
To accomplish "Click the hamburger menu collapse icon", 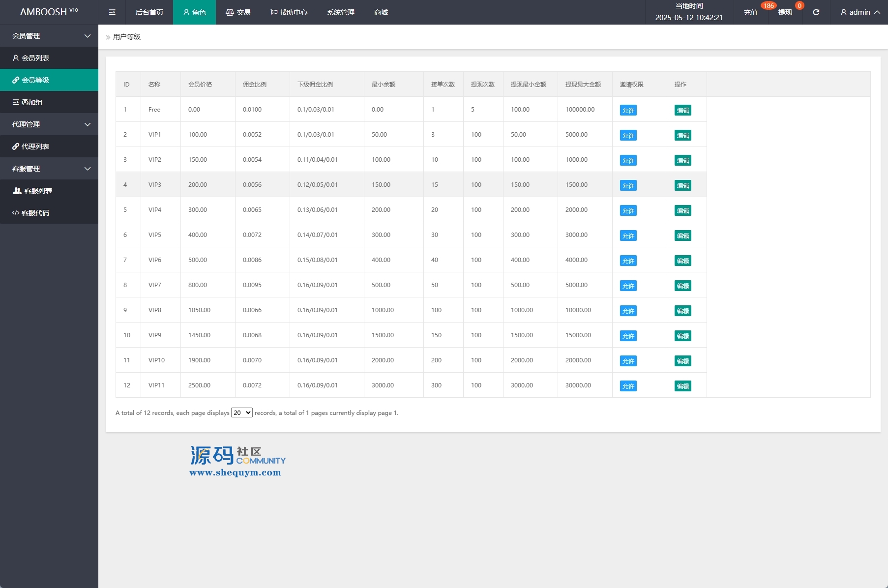I will tap(112, 12).
